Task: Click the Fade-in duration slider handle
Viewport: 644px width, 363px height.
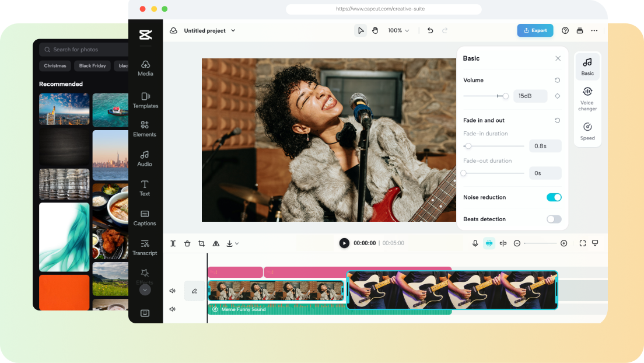Action: tap(468, 146)
